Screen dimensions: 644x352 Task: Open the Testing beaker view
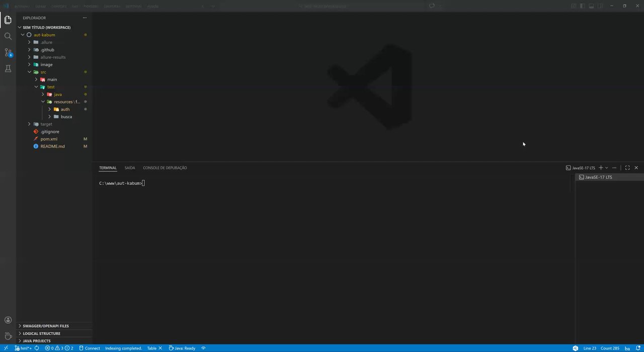pos(8,68)
